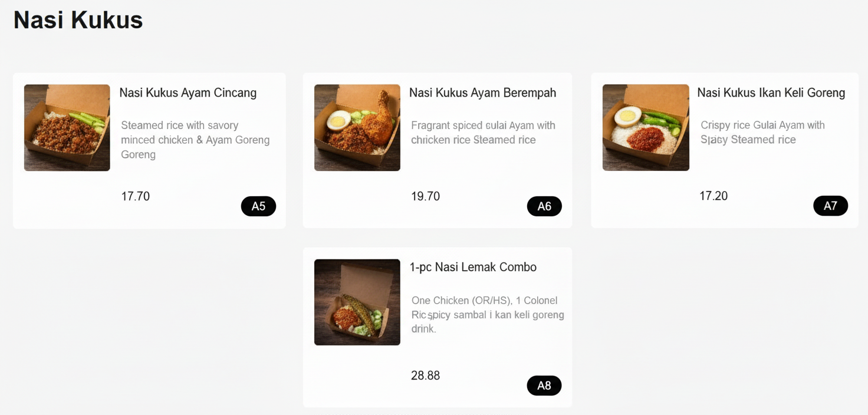Select the 19.70 price label
The width and height of the screenshot is (868, 415).
click(x=425, y=196)
